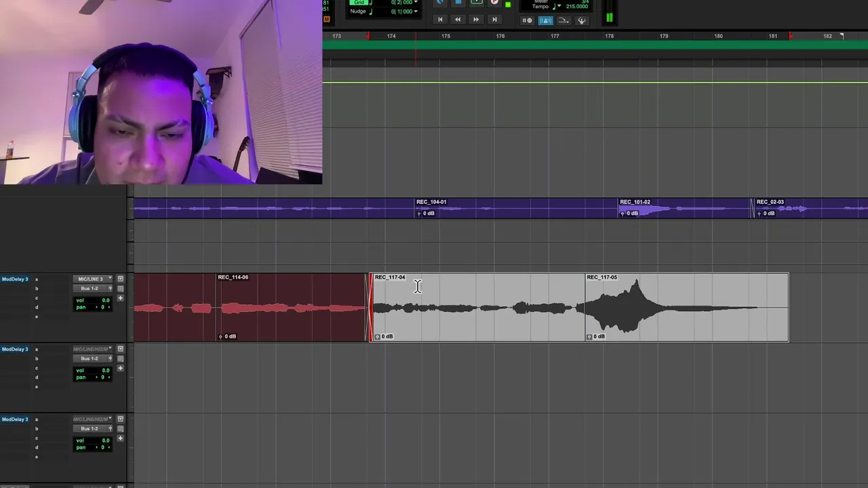This screenshot has width=868, height=488.
Task: Select the red REC_114-06 clip
Action: click(292, 307)
